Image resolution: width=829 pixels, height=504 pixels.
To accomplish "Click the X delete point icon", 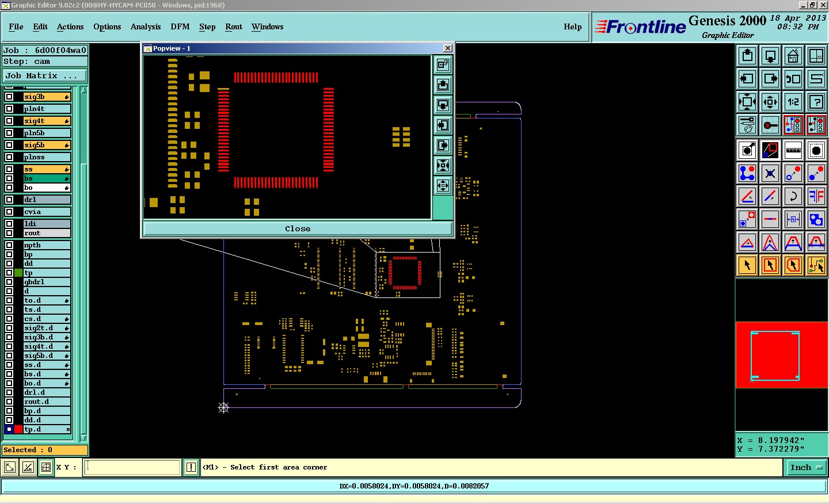I will 770,173.
